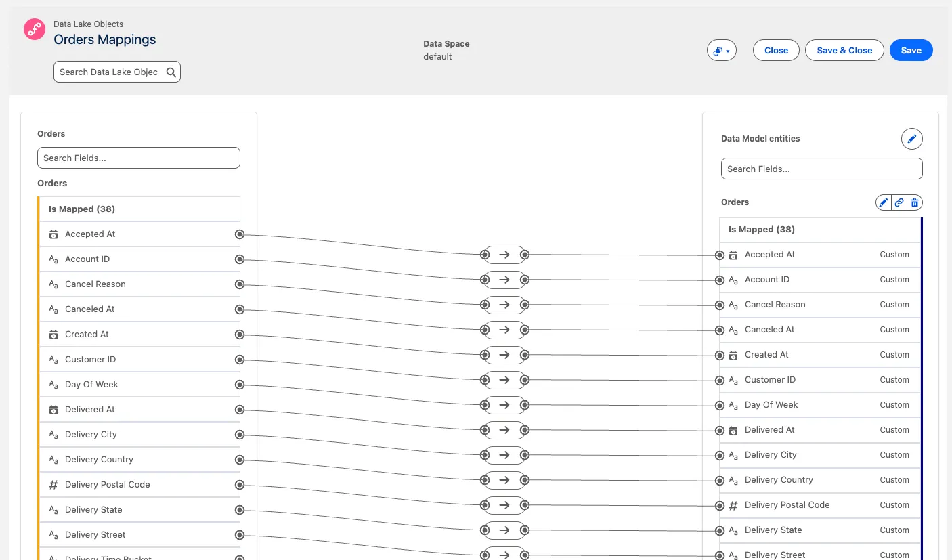952x560 pixels.
Task: Select the Delivery Postal Code target field
Action: (787, 505)
